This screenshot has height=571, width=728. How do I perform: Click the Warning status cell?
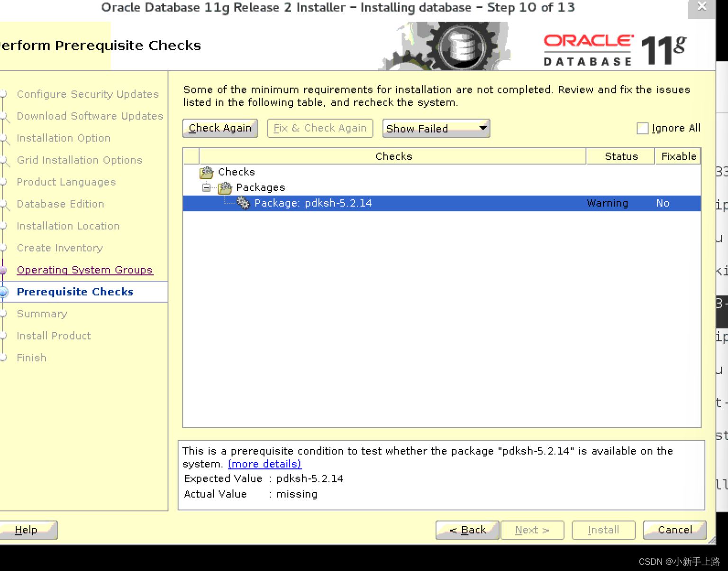click(x=607, y=203)
